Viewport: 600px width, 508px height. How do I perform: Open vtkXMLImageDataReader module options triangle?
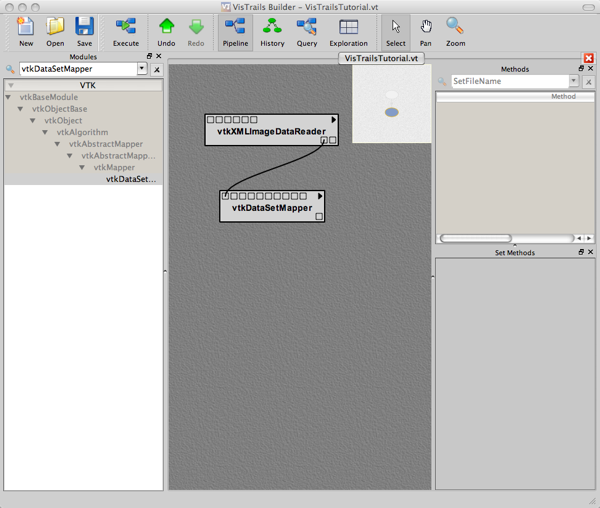334,120
